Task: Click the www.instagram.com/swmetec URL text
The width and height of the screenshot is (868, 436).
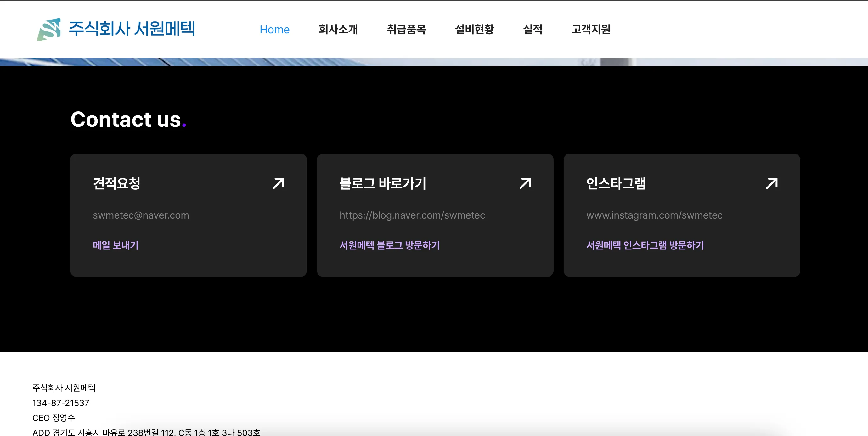Action: click(654, 215)
